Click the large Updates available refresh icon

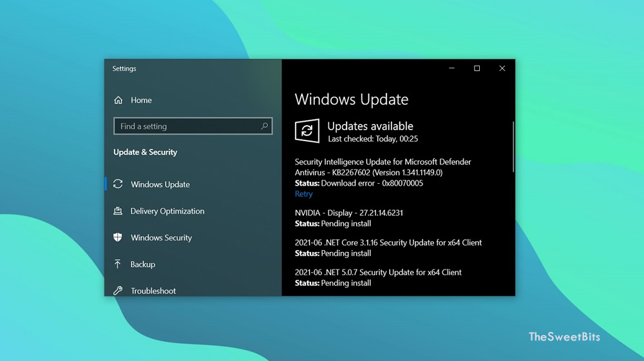[307, 131]
